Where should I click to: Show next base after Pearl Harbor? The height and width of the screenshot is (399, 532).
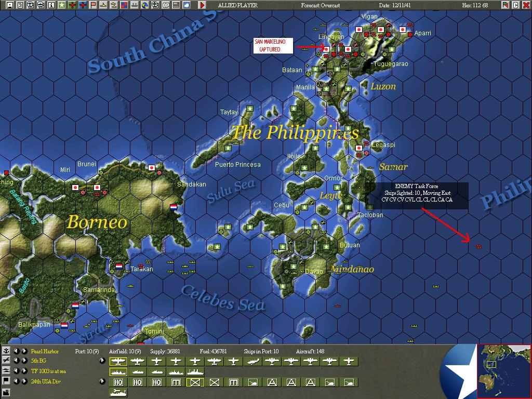click(24, 351)
